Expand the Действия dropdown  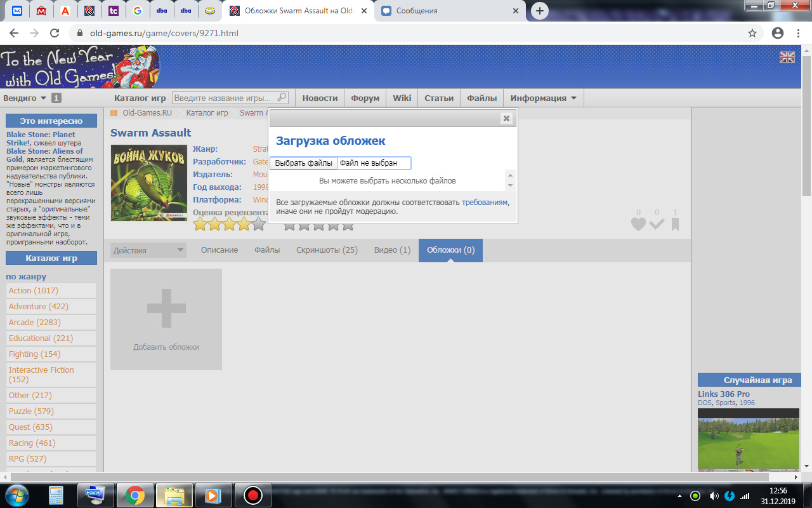click(x=148, y=250)
